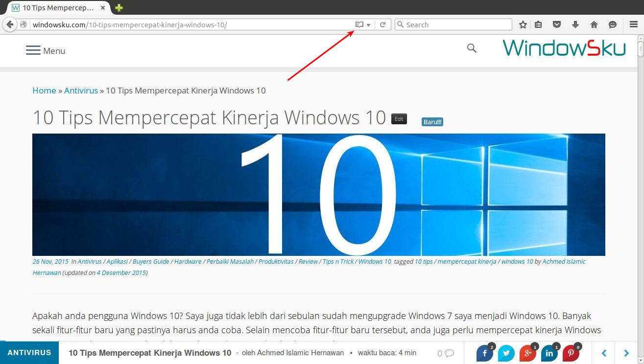
Task: Open the Review category link
Action: pos(308,261)
